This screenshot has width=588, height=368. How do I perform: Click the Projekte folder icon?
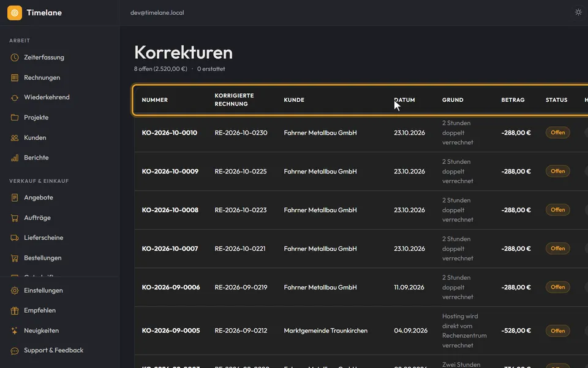15,118
